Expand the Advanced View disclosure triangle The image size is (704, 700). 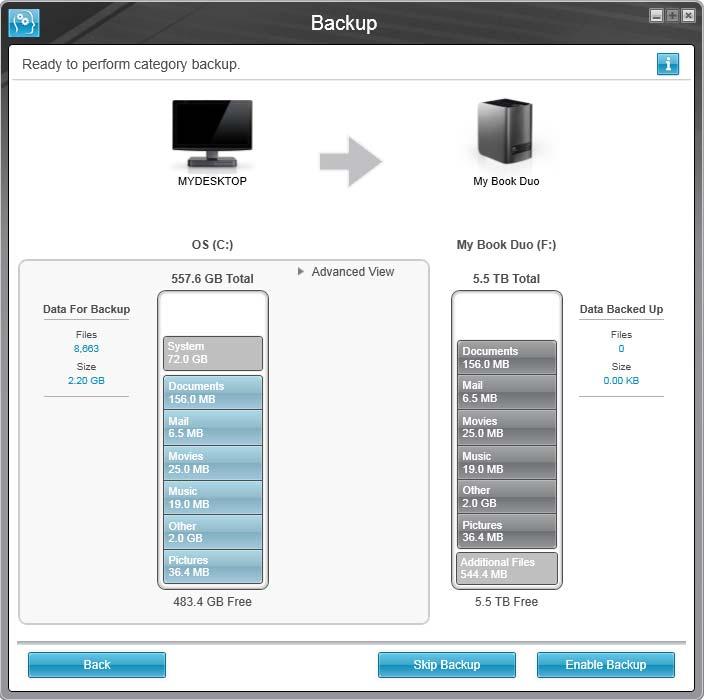pyautogui.click(x=301, y=271)
